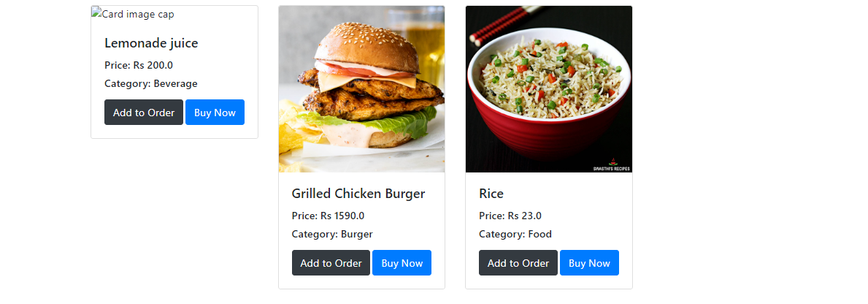This screenshot has height=304, width=868.
Task: Click the Lemonade juice title
Action: pyautogui.click(x=151, y=43)
